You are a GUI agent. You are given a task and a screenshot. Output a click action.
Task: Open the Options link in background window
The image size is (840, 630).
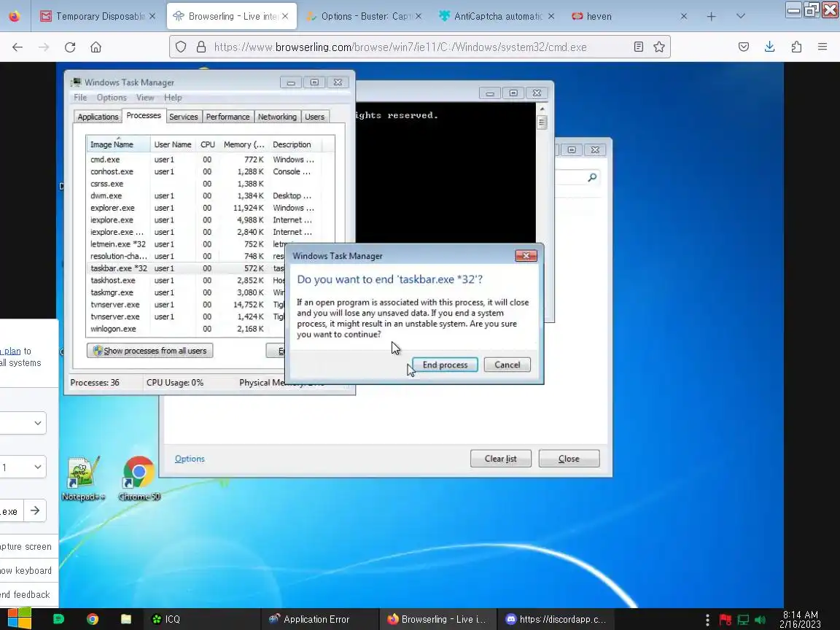point(190,459)
